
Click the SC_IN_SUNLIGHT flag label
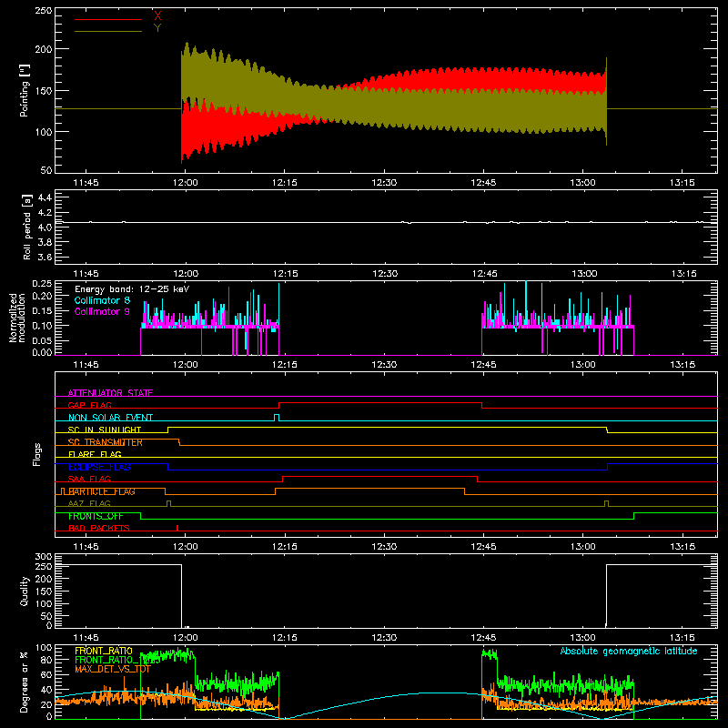(x=105, y=430)
